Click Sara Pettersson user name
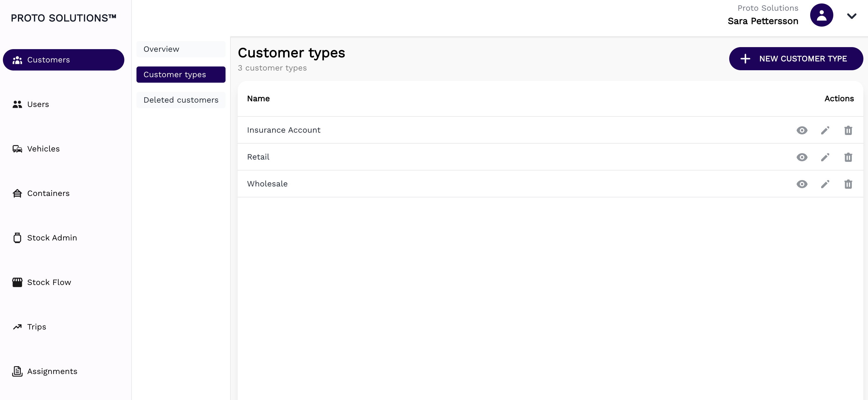 (763, 21)
